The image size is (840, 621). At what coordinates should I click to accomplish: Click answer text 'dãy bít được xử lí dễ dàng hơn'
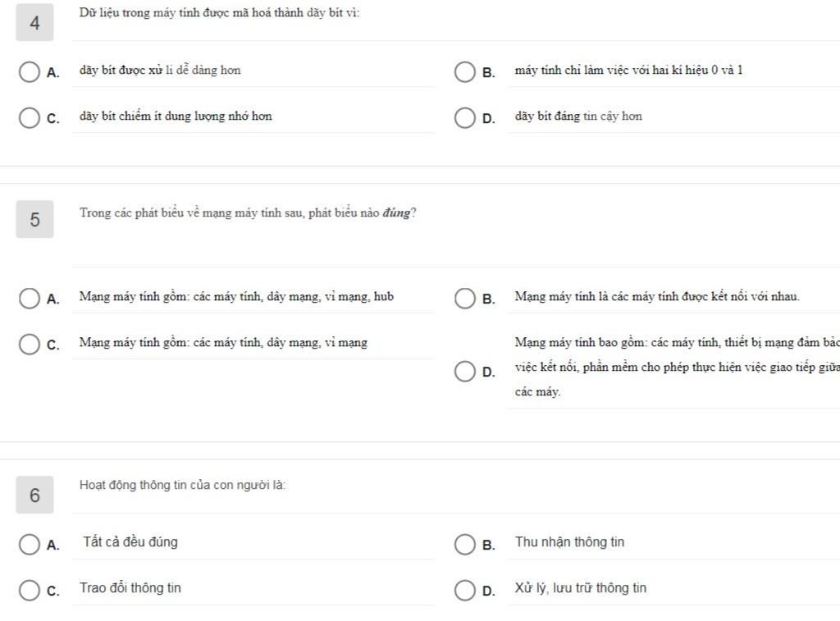[x=160, y=71]
